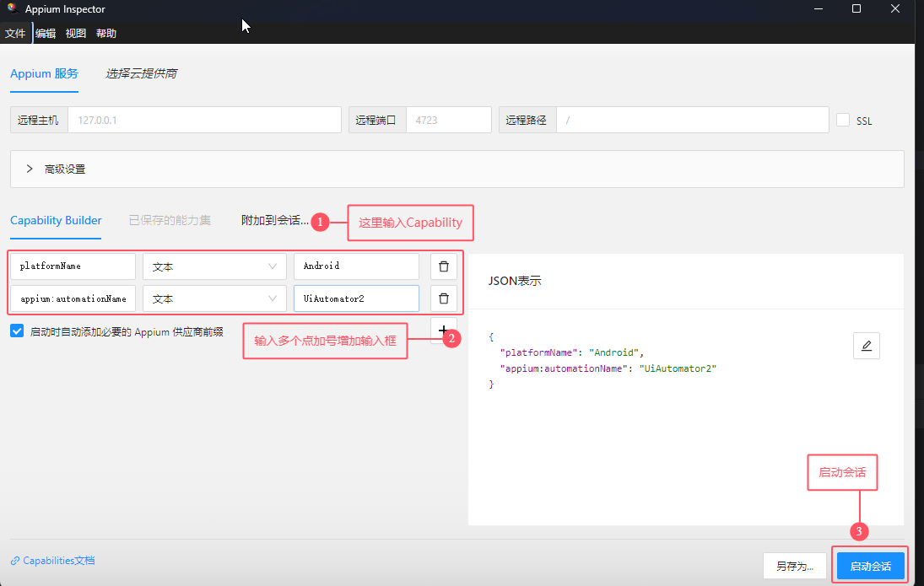Click the 启动会话 button
This screenshot has width=924, height=586.
coord(870,566)
